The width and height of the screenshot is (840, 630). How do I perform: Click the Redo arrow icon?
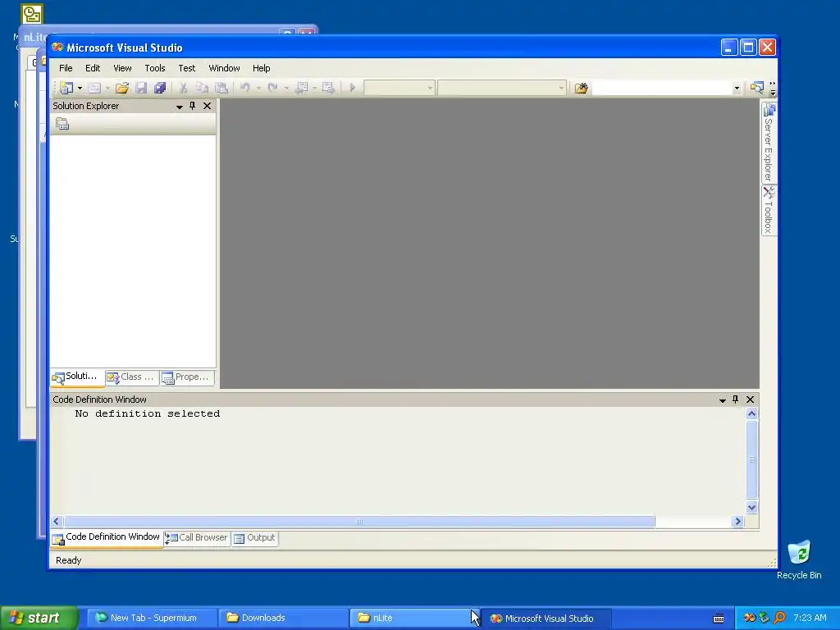pos(272,87)
